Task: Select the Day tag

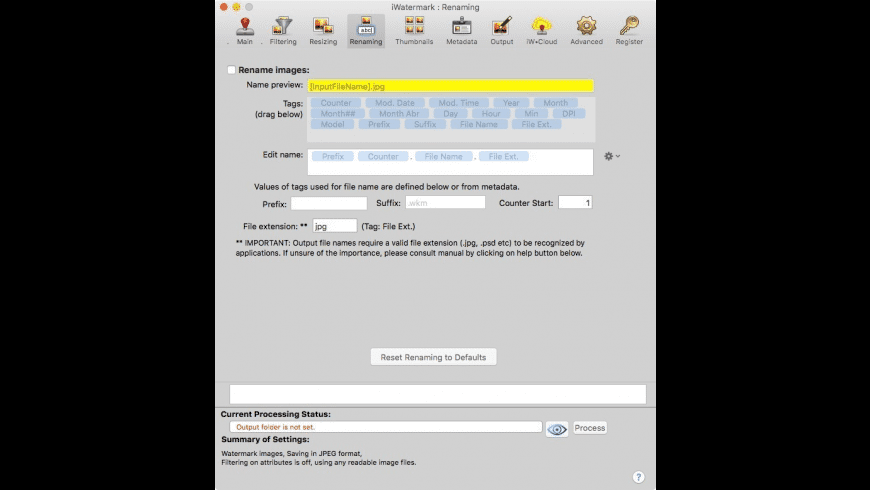Action: (x=451, y=113)
